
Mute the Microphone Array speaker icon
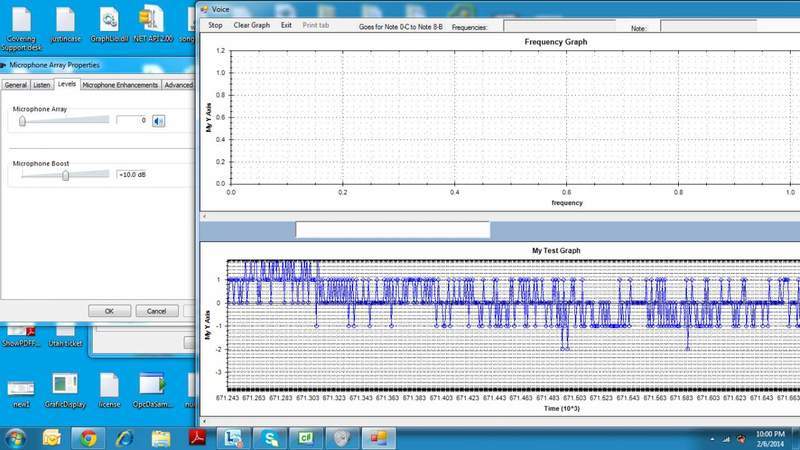coord(158,121)
